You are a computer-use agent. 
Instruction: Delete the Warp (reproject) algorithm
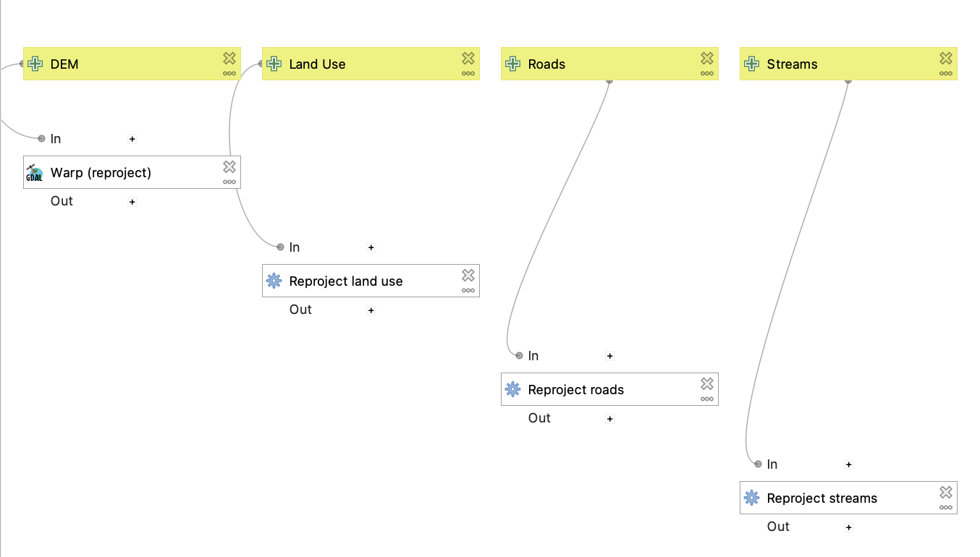pos(229,166)
